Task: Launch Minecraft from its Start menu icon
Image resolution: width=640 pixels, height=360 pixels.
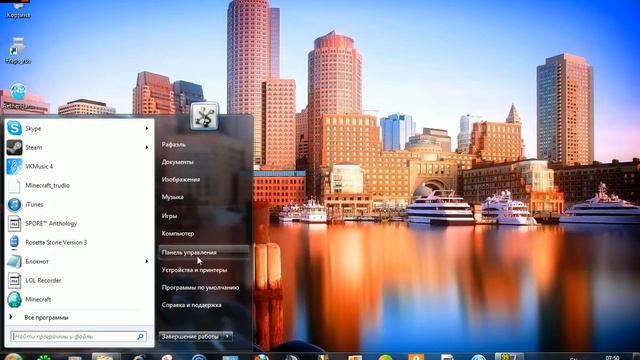Action: 14,299
